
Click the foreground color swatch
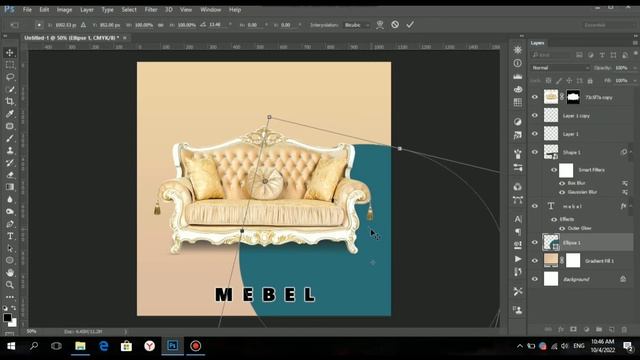pos(7,317)
